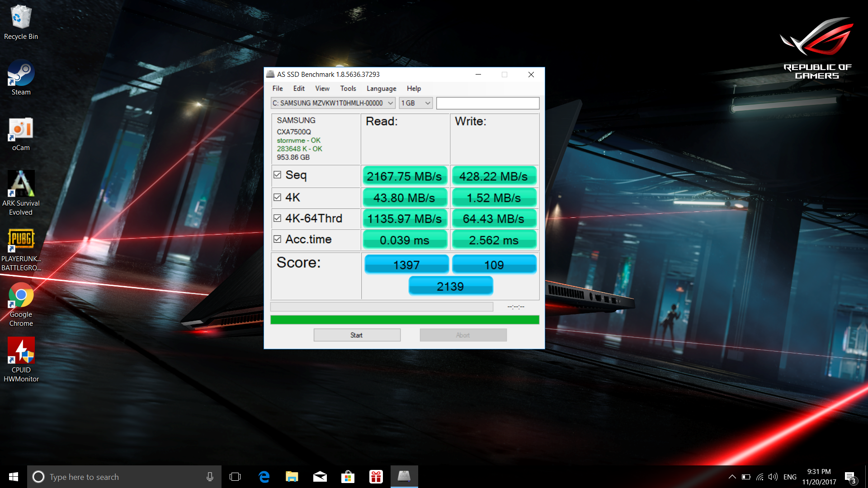Image resolution: width=868 pixels, height=488 pixels.
Task: Click the Abort button
Action: click(463, 335)
